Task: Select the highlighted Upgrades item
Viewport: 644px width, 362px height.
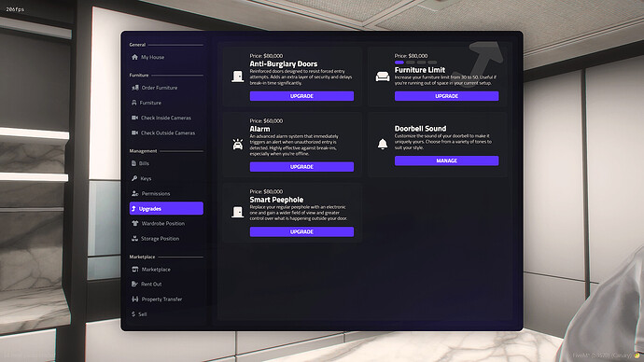Action: coord(166,208)
